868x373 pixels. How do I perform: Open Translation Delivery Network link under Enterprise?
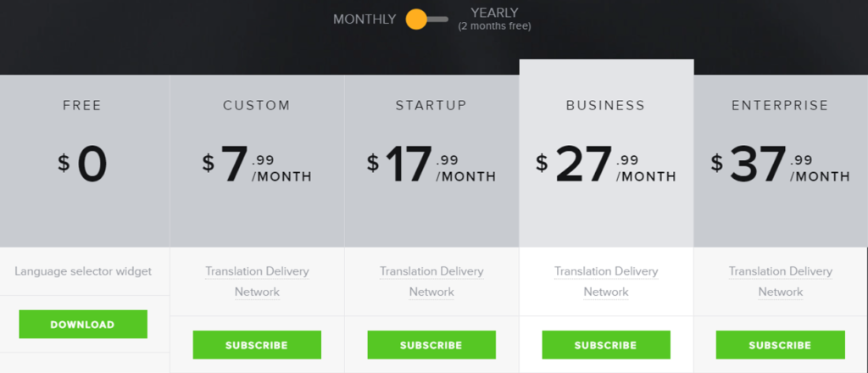tap(781, 281)
